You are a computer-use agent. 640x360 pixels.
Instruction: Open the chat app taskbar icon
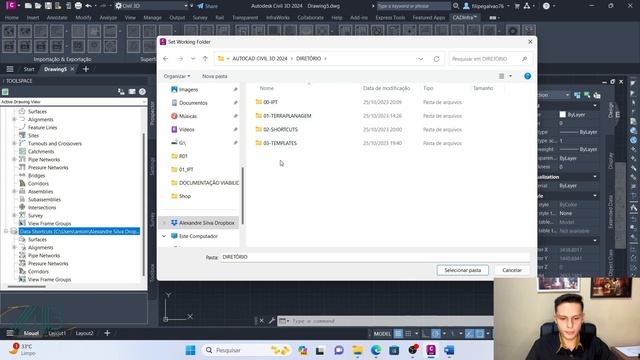[x=339, y=350]
